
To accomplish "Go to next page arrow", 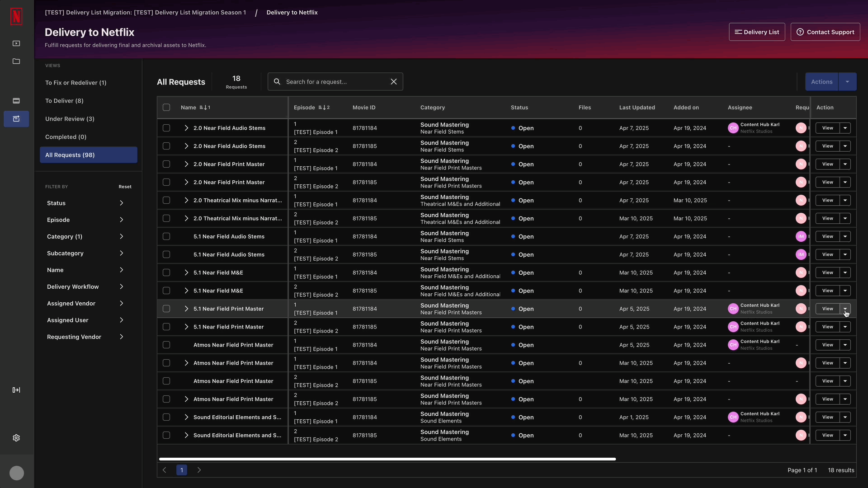I will pos(199,470).
